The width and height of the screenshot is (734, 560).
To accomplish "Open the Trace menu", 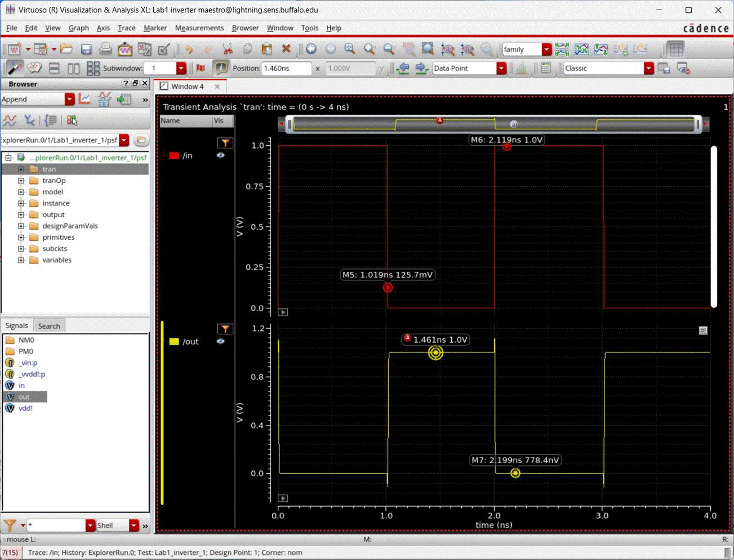I will [126, 28].
